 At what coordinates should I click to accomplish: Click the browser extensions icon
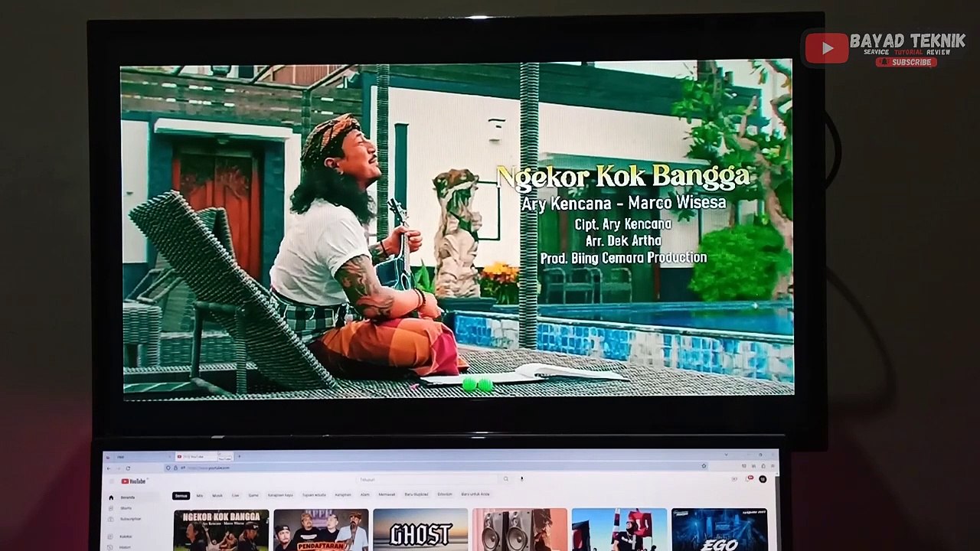pos(763,466)
